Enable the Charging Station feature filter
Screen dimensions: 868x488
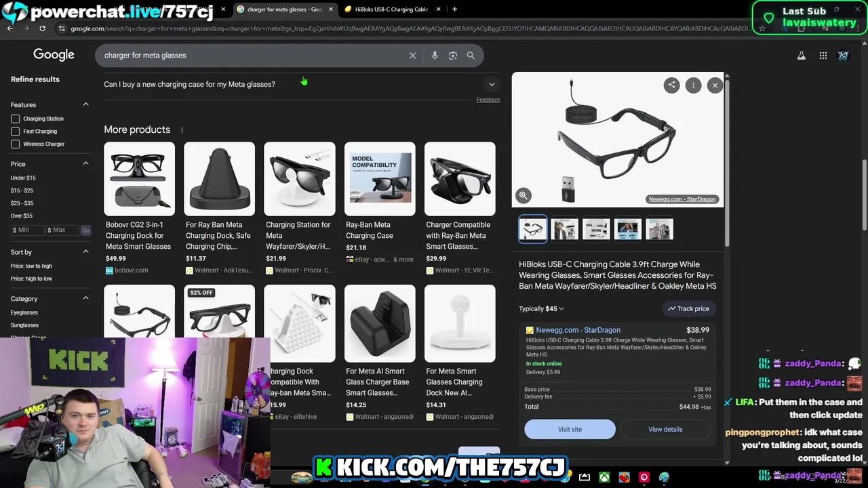click(x=15, y=119)
